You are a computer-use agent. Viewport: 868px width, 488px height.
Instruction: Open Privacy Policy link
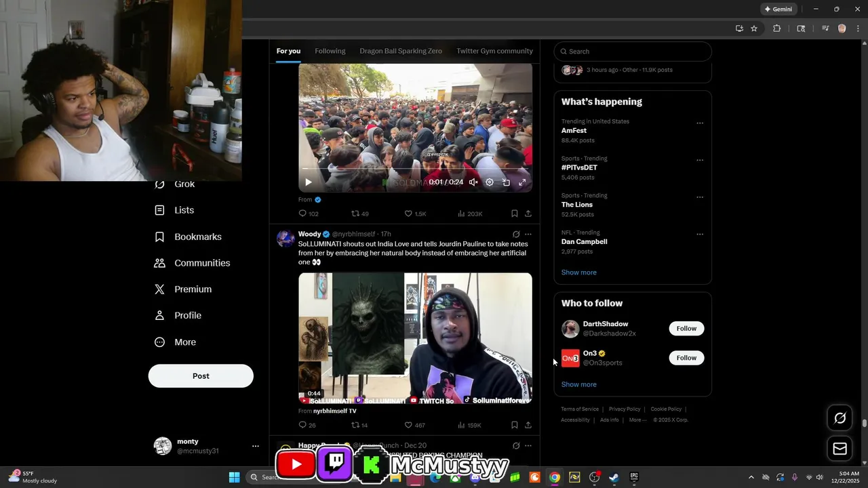pos(625,409)
